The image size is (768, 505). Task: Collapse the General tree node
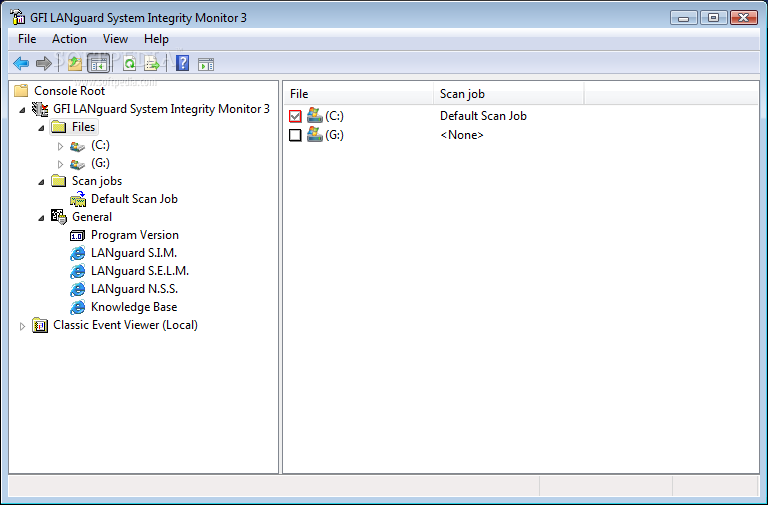[41, 218]
